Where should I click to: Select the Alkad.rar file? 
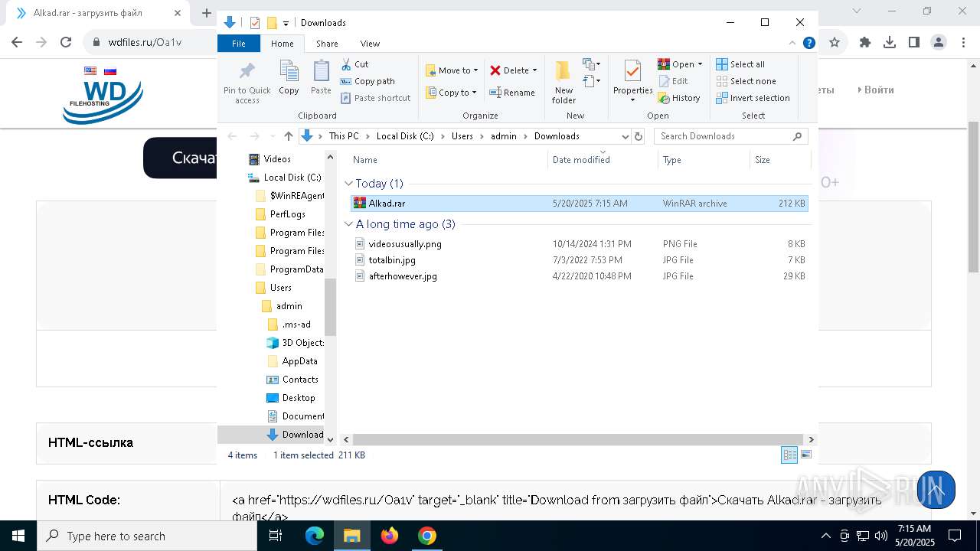pos(579,204)
